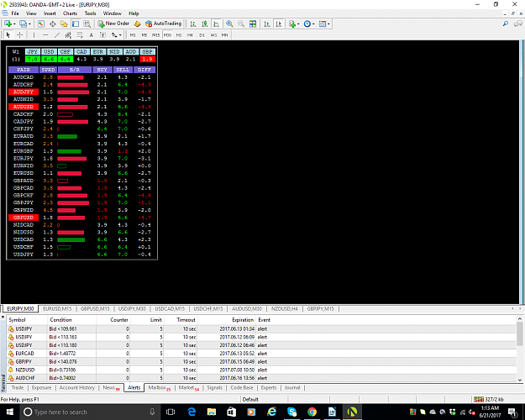Tile chart windows icon
525x420 pixels.
pos(253,24)
